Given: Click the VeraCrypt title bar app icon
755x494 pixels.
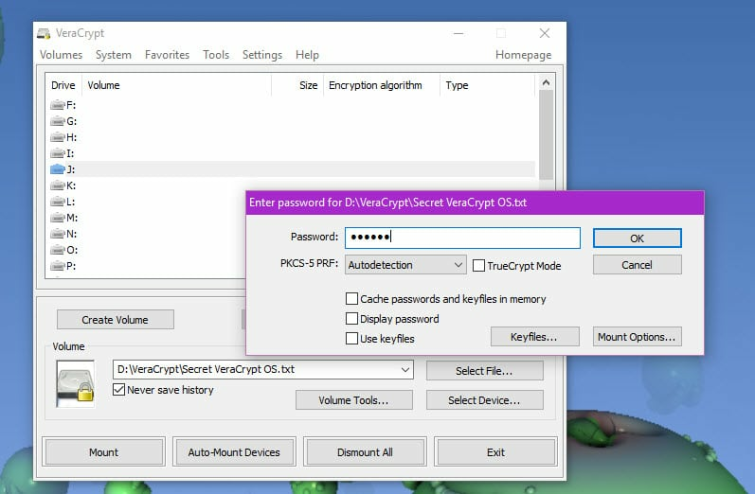Looking at the screenshot, I should [x=44, y=33].
